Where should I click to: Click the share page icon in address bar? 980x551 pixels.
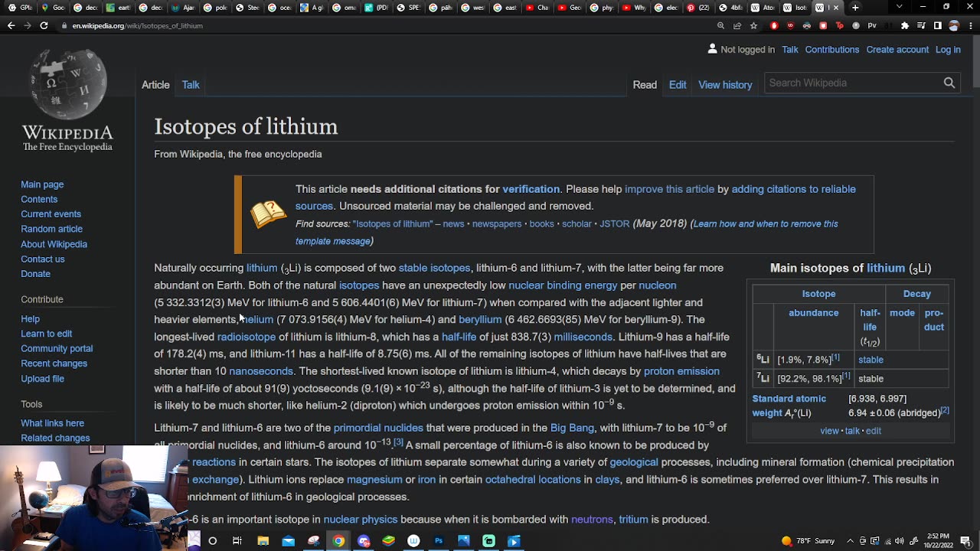point(737,25)
